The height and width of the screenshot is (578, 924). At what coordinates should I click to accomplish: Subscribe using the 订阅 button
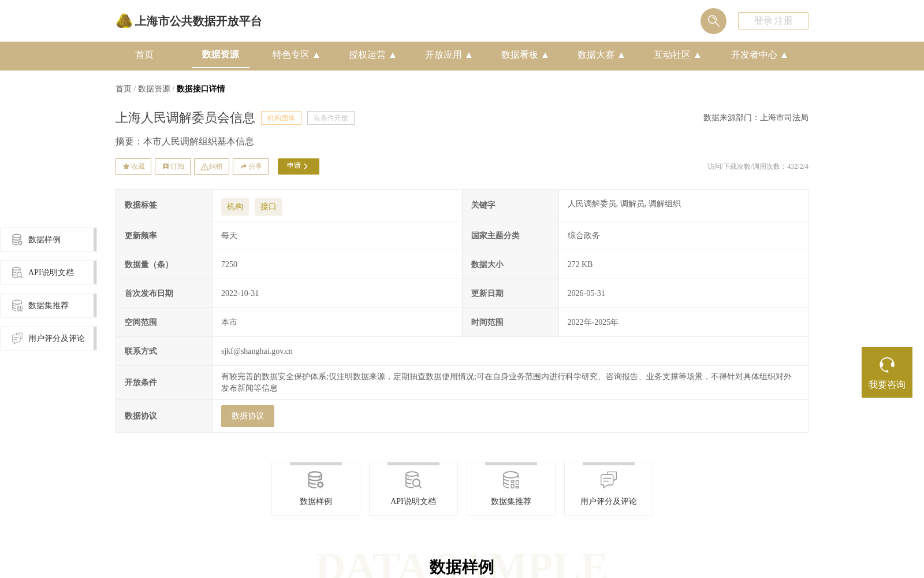click(x=173, y=166)
